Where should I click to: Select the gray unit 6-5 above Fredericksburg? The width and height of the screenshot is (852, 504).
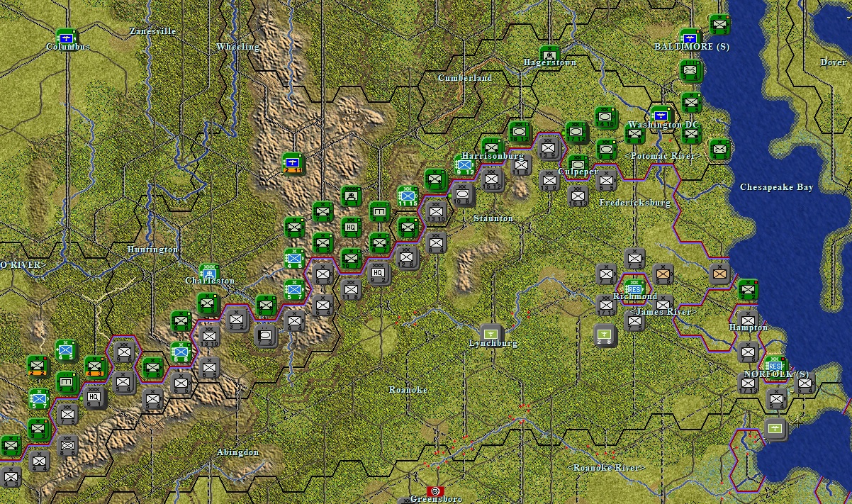tap(606, 180)
